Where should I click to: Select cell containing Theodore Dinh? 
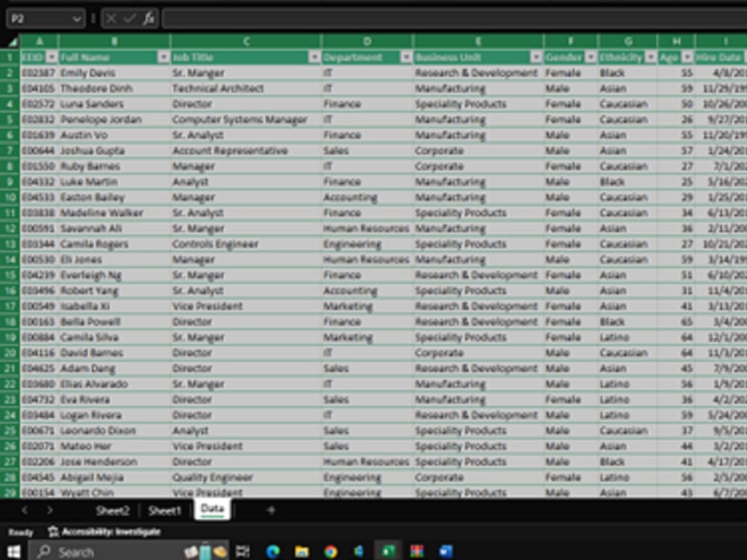pos(114,89)
